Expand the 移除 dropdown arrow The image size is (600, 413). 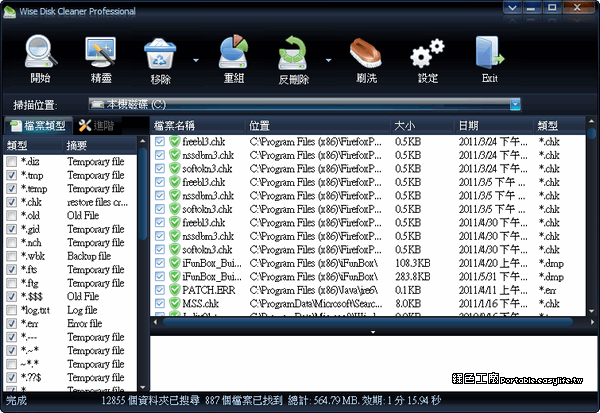pyautogui.click(x=196, y=60)
